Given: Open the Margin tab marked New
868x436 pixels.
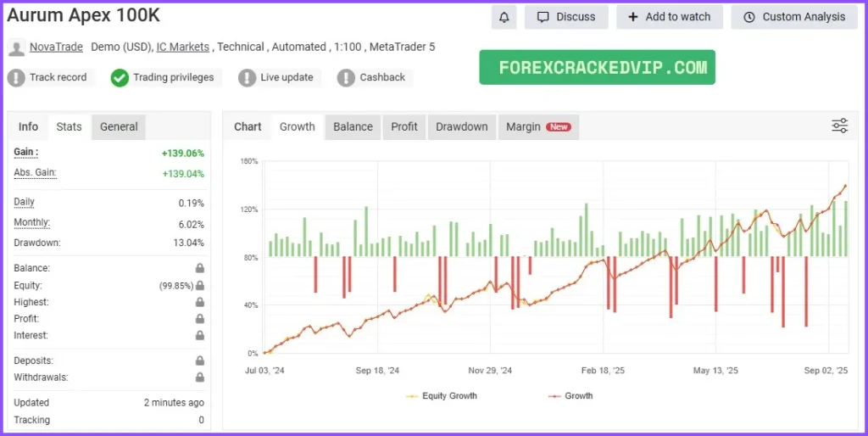Looking at the screenshot, I should click(537, 126).
